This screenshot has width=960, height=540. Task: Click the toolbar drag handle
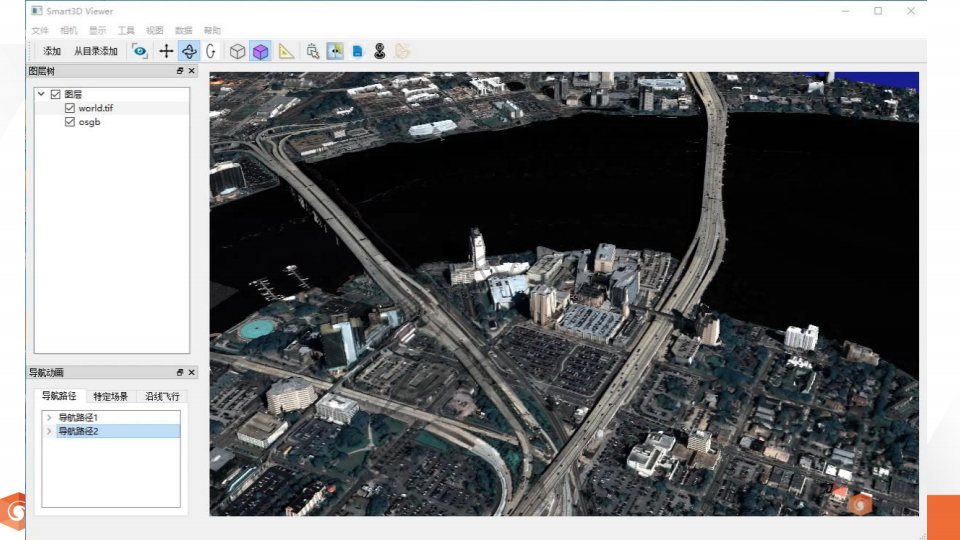(31, 51)
